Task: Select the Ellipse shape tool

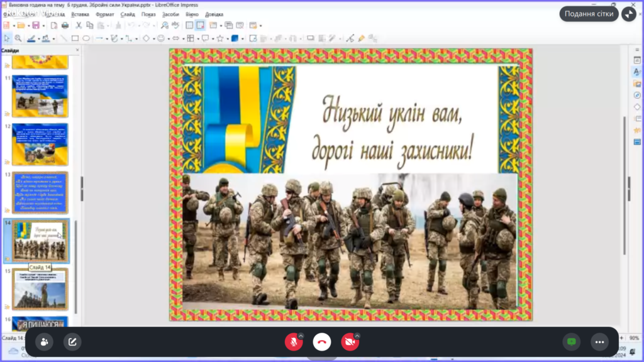Action: [86, 38]
